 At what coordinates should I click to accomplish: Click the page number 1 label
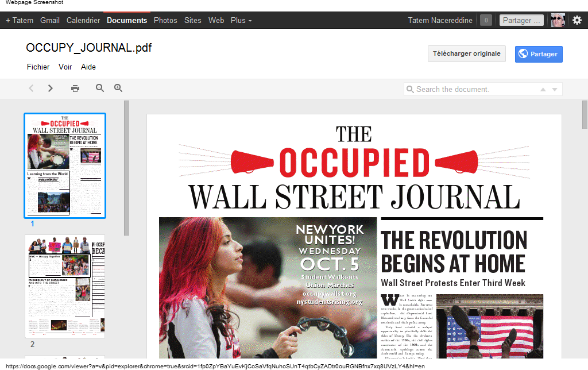coord(32,223)
